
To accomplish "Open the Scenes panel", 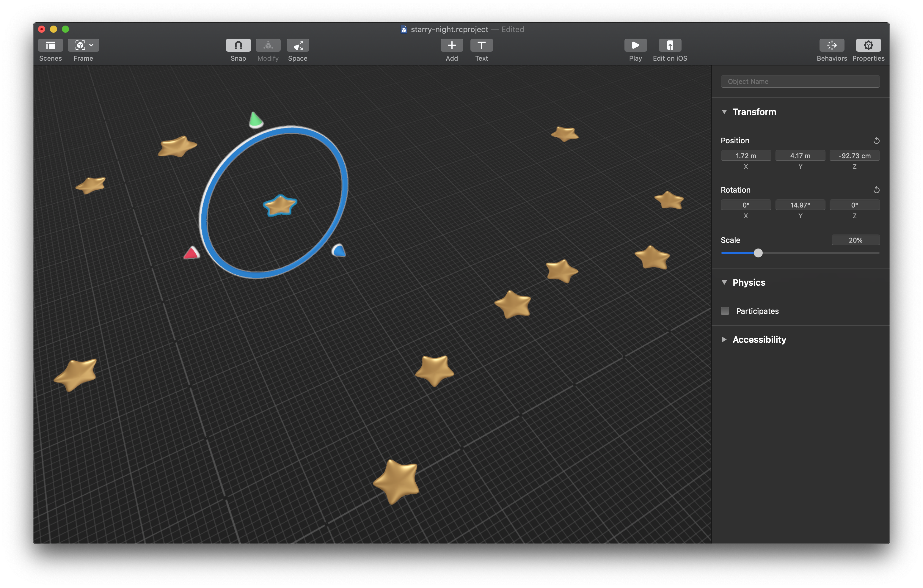I will [50, 45].
